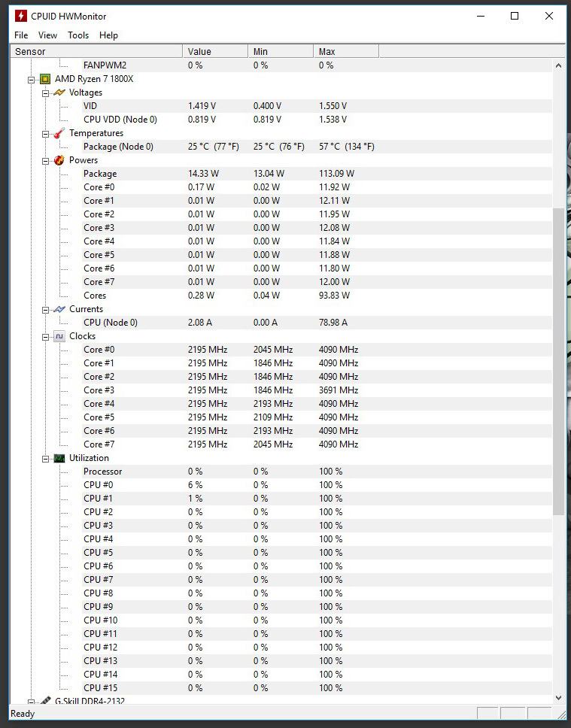This screenshot has height=728, width=571.
Task: Click the Utilization graph icon
Action: [x=59, y=458]
